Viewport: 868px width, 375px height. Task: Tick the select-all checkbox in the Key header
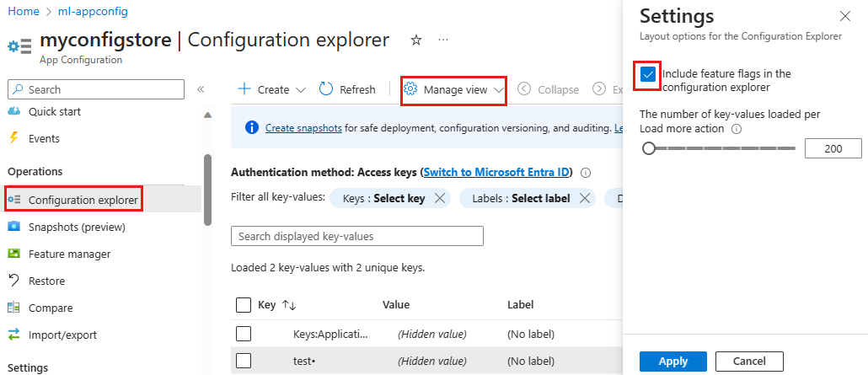click(244, 304)
